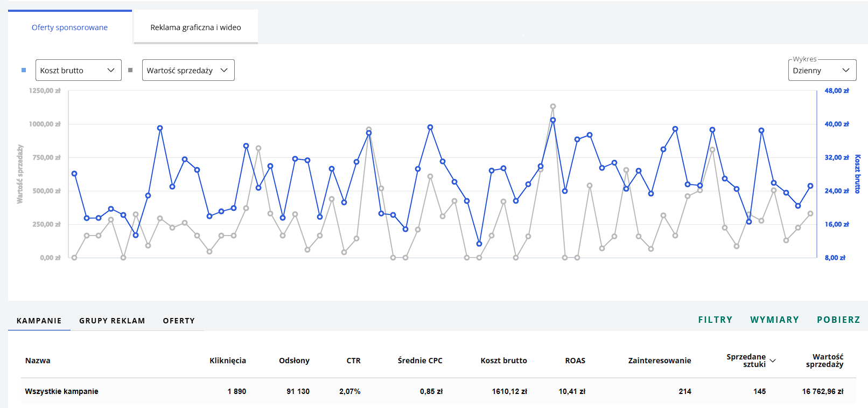
Task: Sort by Koszt brutto column header
Action: 504,361
